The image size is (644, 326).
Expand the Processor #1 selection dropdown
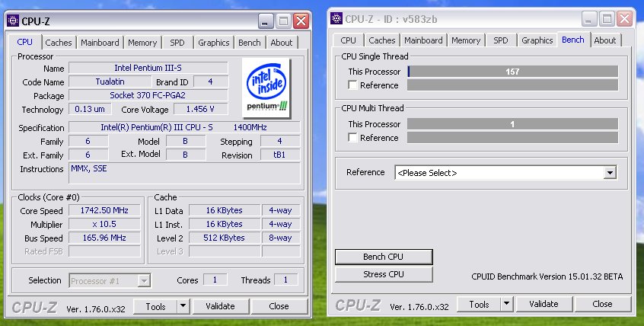click(x=144, y=281)
